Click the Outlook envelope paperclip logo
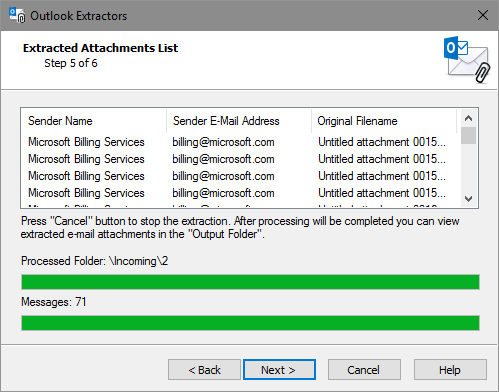This screenshot has height=392, width=499. click(x=467, y=60)
